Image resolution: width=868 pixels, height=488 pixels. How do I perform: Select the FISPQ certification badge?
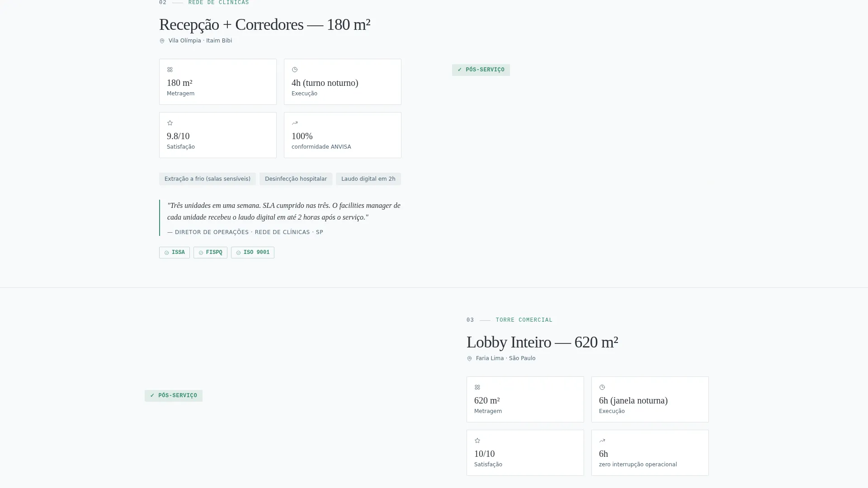[210, 253]
